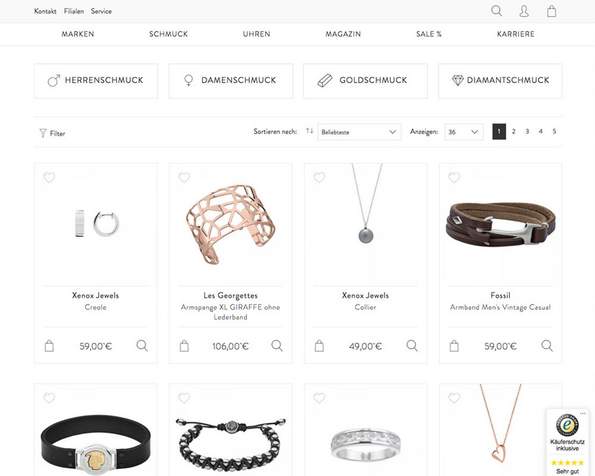The image size is (595, 476).
Task: Toggle wishlist heart on Fossil Armband
Action: [454, 177]
